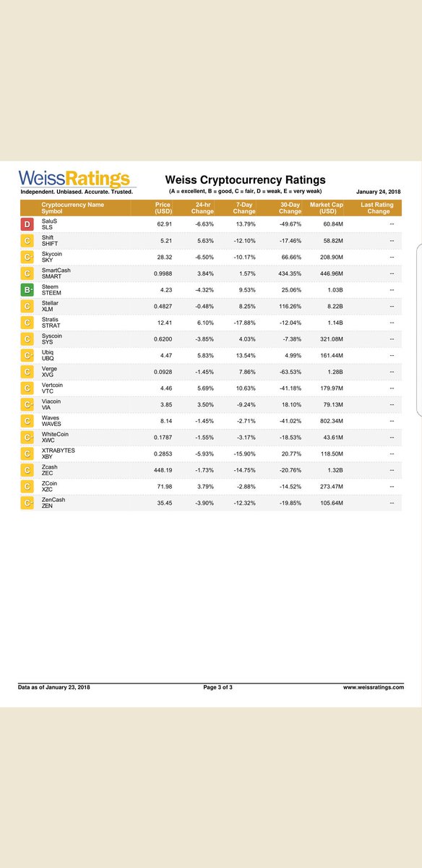The width and height of the screenshot is (422, 868).
Task: Click the C rating badge for Zcash
Action: 27,469
